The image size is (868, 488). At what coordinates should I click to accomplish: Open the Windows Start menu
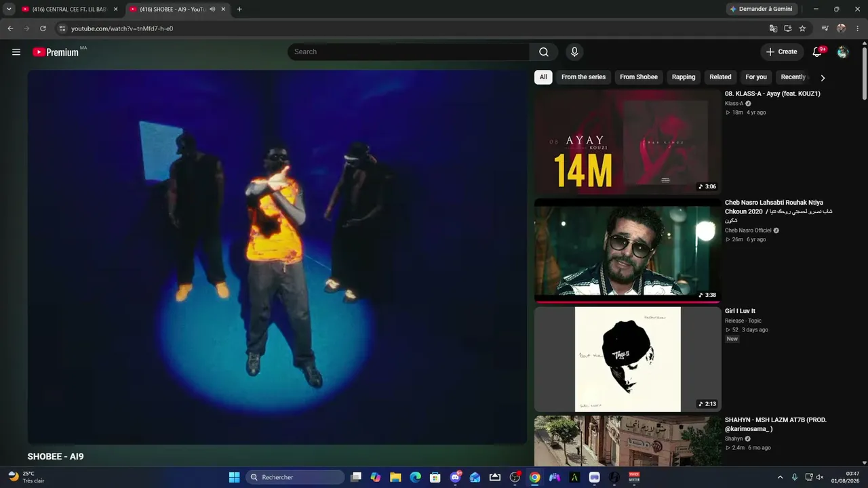click(x=234, y=477)
